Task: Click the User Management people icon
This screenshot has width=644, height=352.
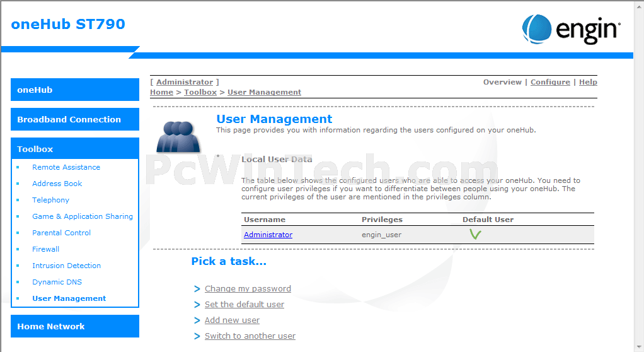Action: [x=178, y=137]
